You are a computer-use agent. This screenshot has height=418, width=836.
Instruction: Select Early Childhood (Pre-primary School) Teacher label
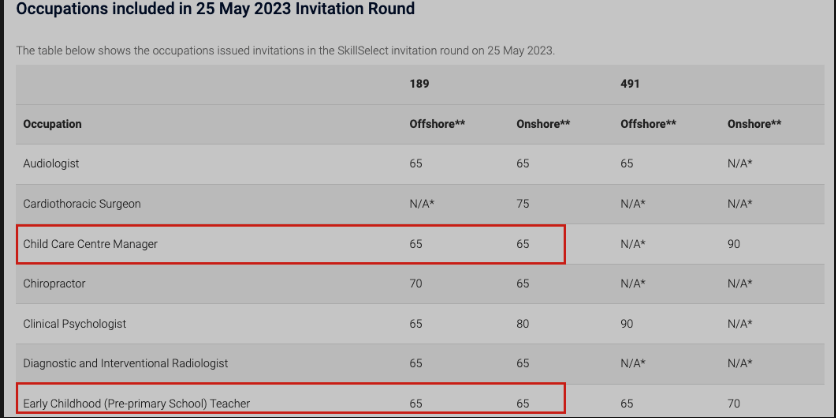pos(136,403)
